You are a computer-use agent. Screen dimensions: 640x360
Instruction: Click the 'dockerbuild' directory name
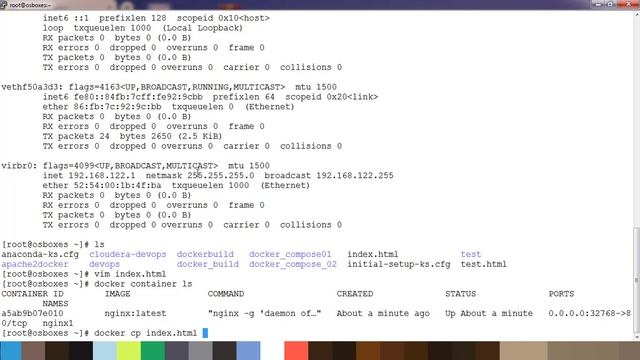click(205, 254)
